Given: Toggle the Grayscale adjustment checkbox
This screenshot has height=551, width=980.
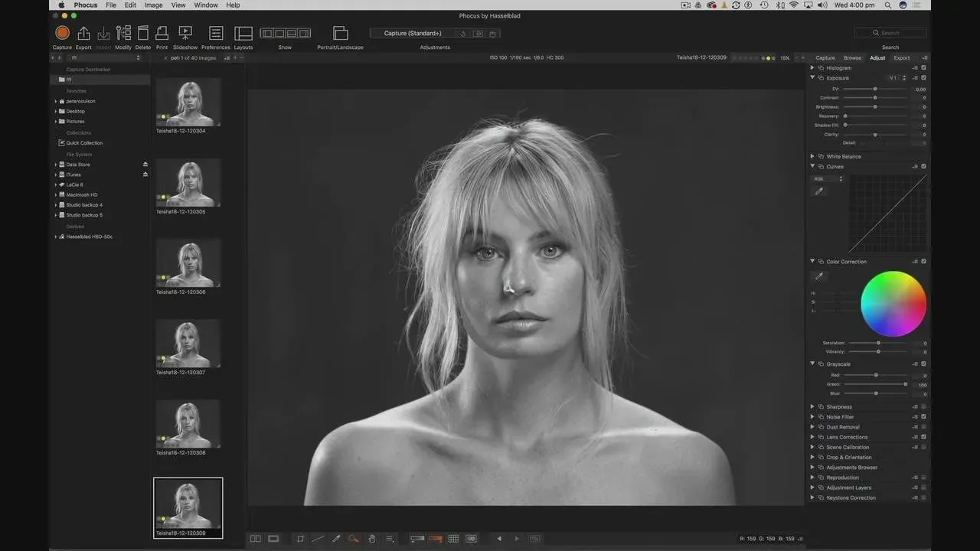Looking at the screenshot, I should point(923,364).
